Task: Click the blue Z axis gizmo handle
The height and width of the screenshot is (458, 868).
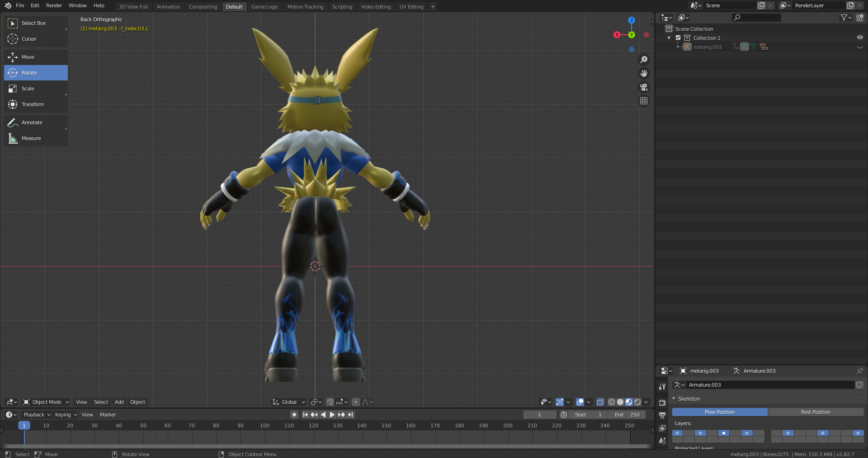Action: [x=632, y=20]
